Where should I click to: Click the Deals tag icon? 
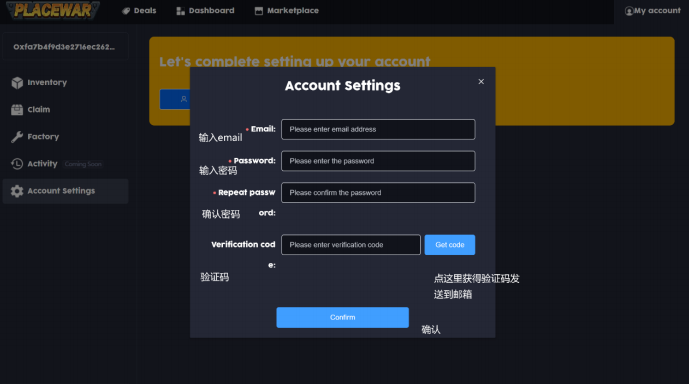tap(126, 11)
